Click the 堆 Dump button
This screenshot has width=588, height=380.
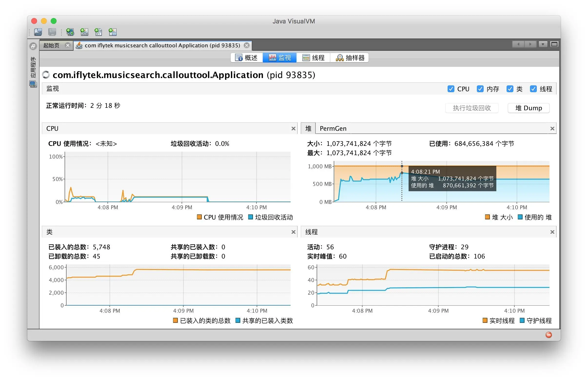pos(528,108)
